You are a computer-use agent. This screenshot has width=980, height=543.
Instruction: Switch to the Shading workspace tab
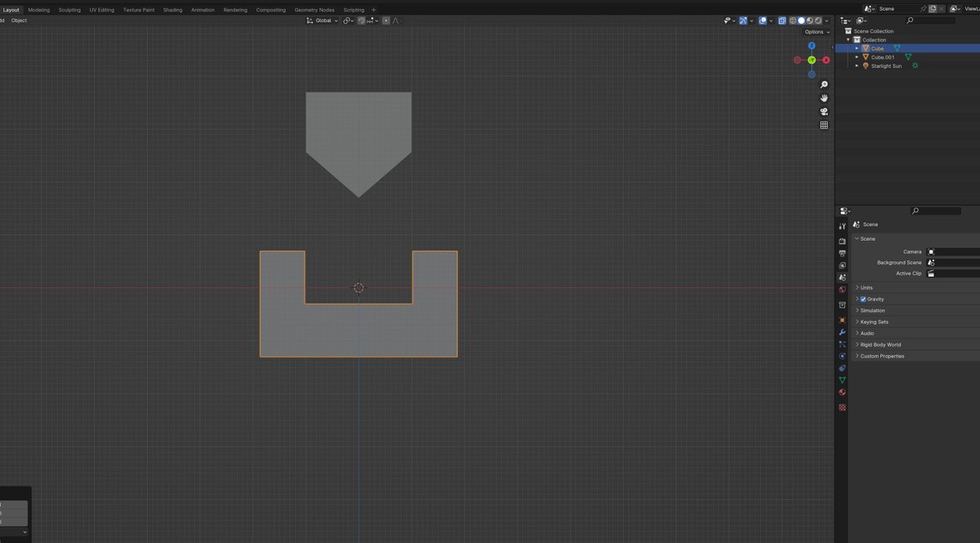coord(172,10)
